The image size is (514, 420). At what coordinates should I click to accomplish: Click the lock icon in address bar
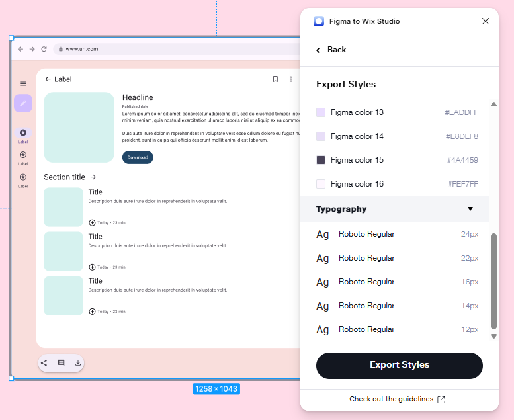(61, 49)
